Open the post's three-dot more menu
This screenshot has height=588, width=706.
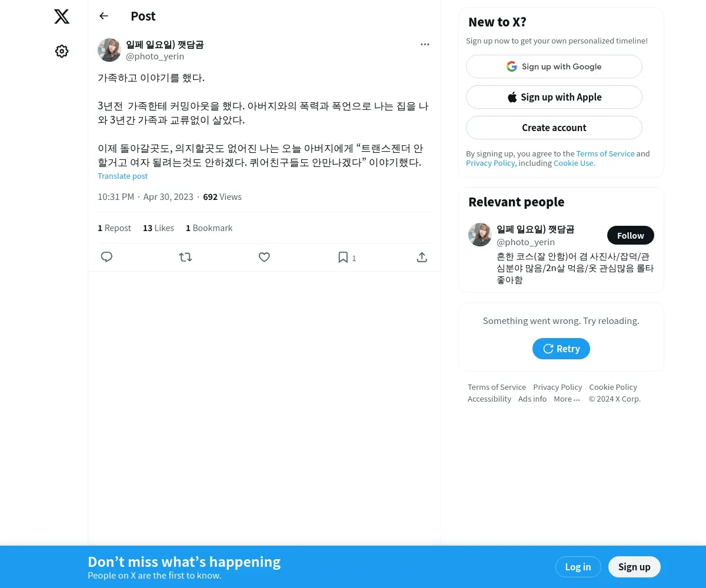tap(425, 44)
